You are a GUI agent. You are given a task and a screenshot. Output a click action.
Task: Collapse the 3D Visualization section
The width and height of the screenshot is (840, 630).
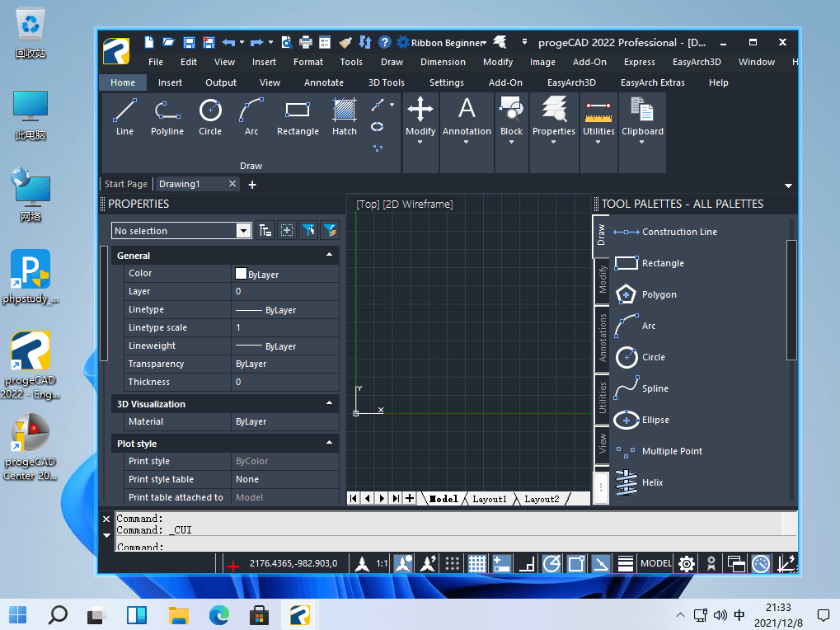[329, 403]
